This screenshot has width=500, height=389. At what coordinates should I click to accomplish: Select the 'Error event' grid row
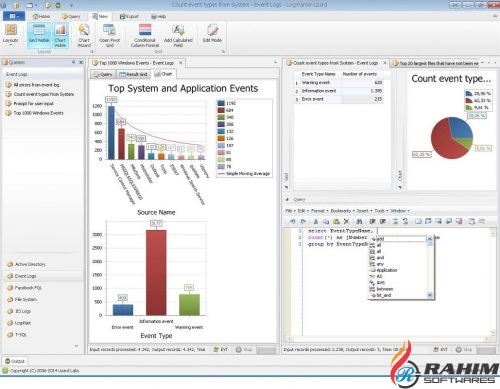tap(338, 99)
